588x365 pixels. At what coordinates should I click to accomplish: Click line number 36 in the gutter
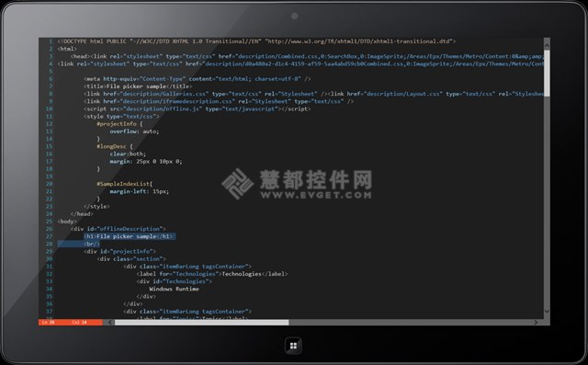[x=50, y=303]
